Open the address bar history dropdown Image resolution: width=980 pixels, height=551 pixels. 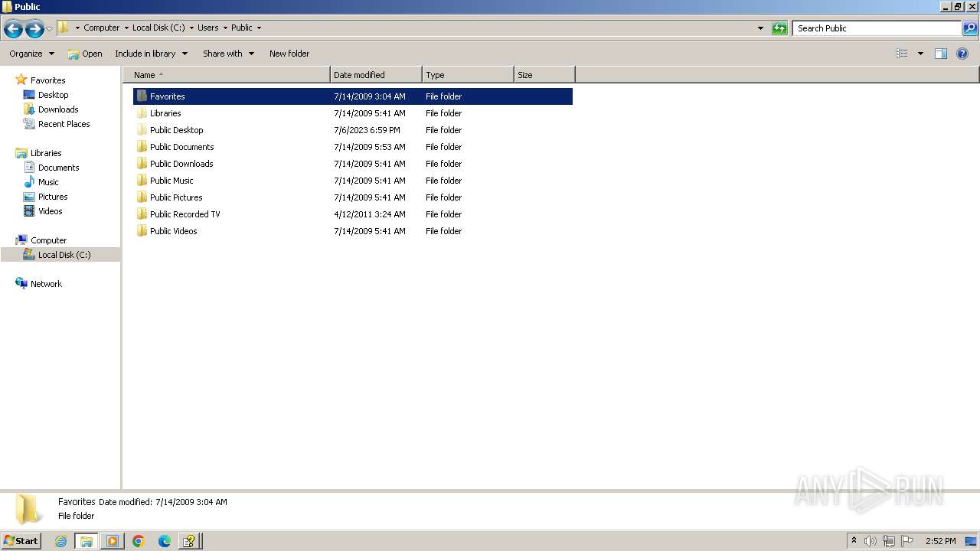point(760,28)
